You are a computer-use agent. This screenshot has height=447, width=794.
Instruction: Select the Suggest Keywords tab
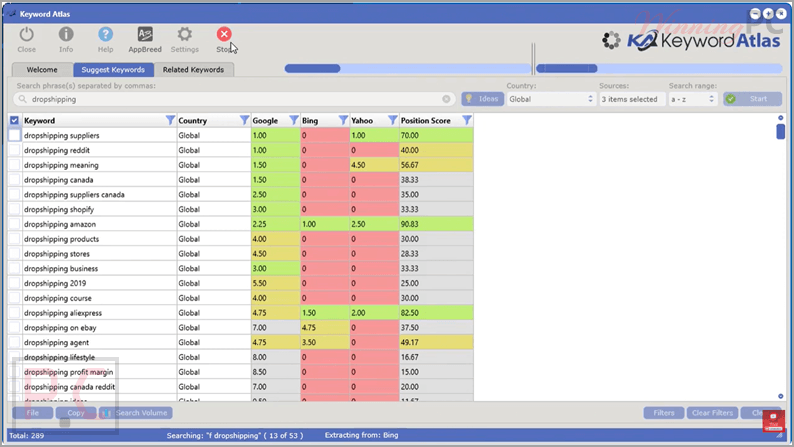coord(113,69)
